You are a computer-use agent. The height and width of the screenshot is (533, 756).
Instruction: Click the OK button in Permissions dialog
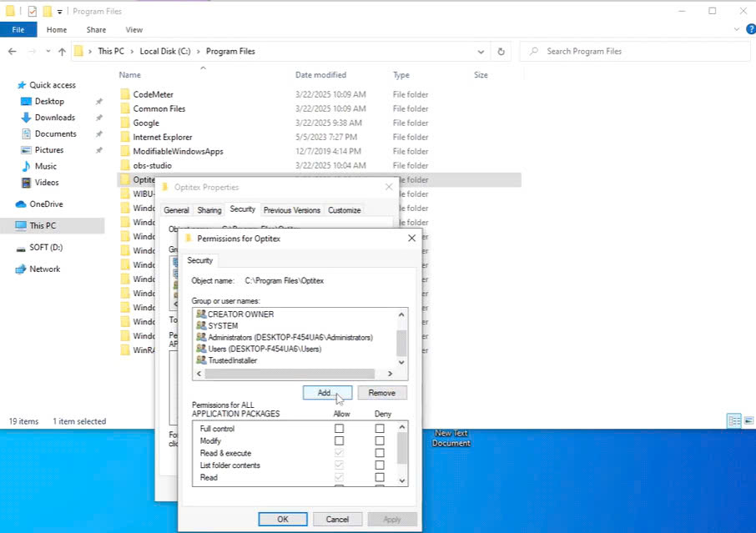coord(283,519)
